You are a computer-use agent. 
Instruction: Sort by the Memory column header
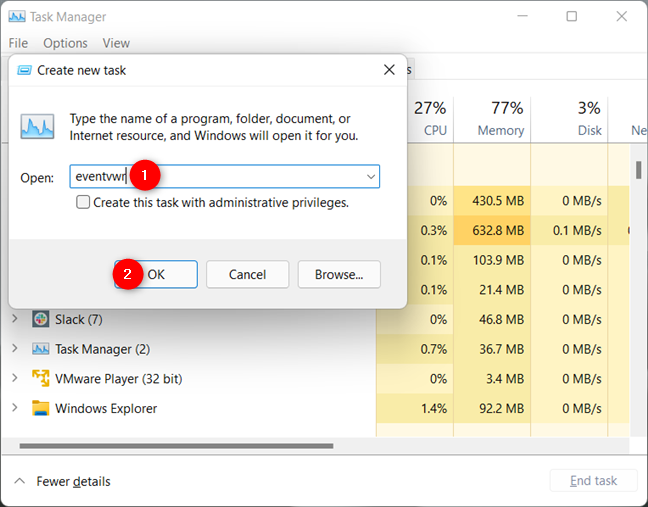point(492,119)
